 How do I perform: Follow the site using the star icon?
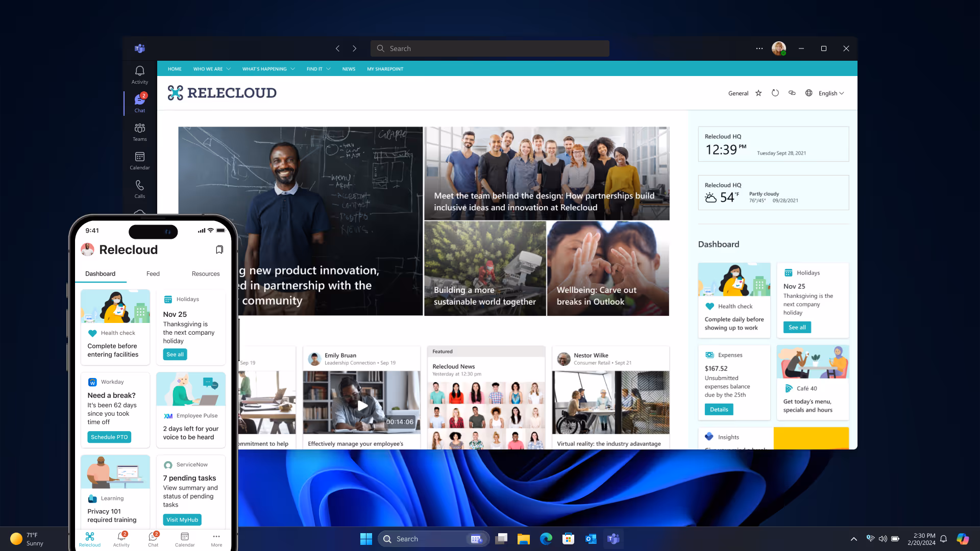click(x=758, y=93)
